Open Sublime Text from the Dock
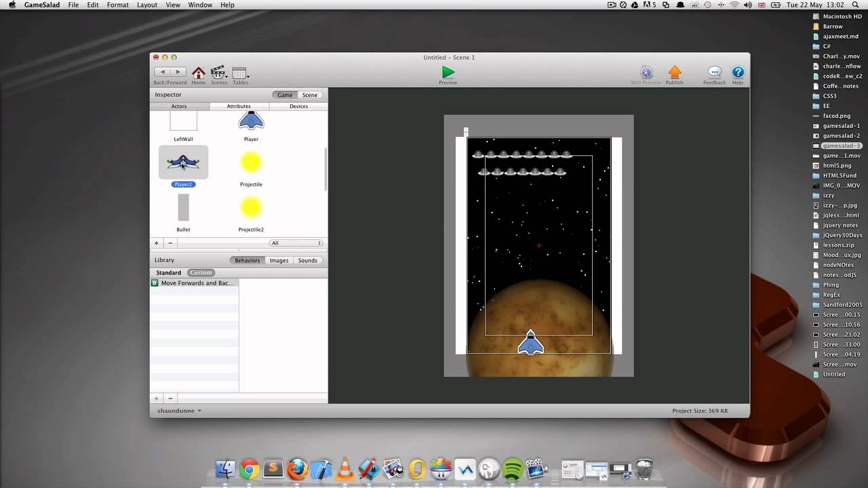This screenshot has width=868, height=488. (273, 469)
